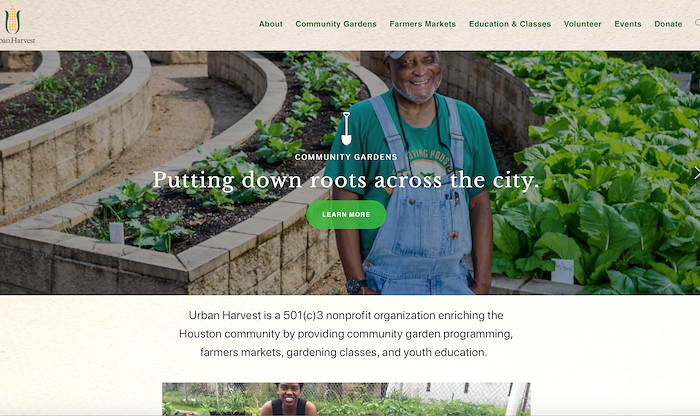Click the white shovel icon in hero
The width and height of the screenshot is (700, 416).
click(346, 129)
